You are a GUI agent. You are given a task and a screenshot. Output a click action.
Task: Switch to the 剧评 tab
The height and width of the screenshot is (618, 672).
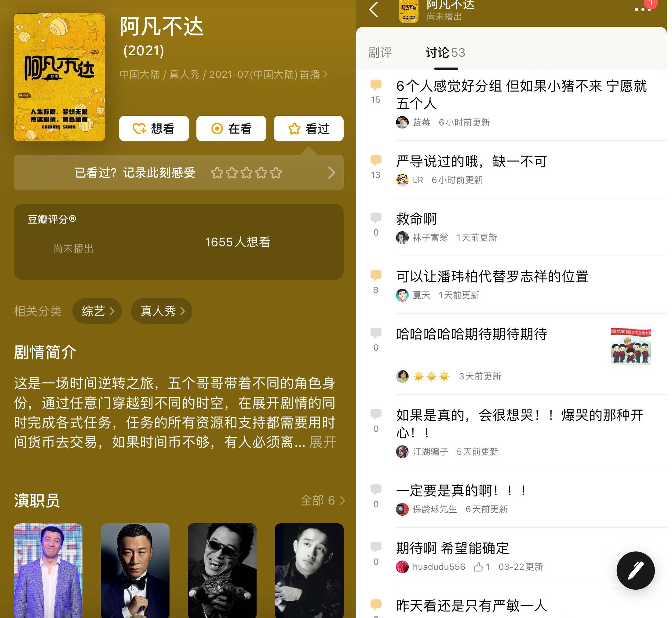click(380, 53)
